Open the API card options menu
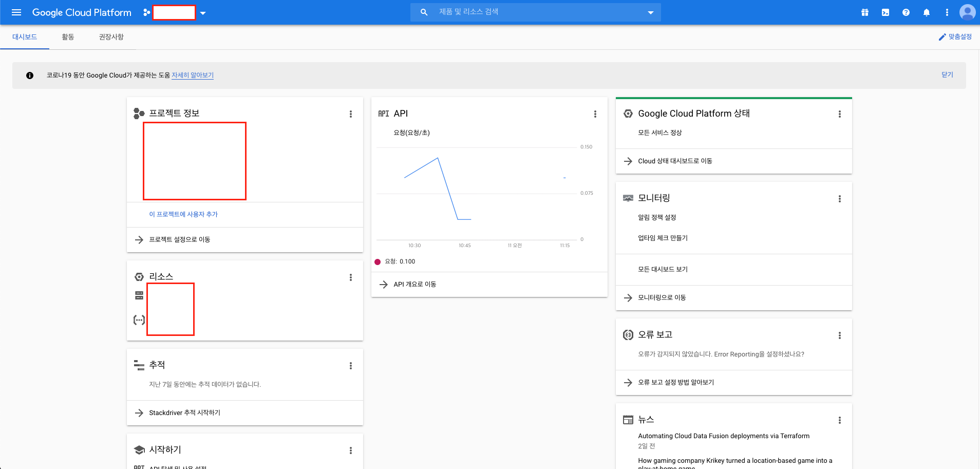This screenshot has height=469, width=980. [x=595, y=114]
